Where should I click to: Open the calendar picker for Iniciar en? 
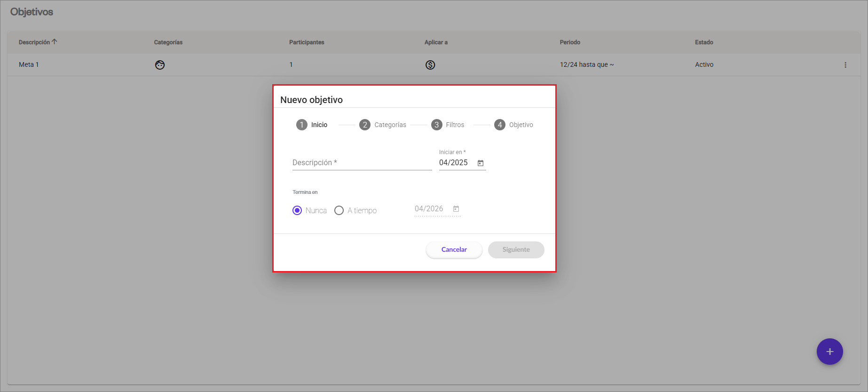pyautogui.click(x=481, y=163)
